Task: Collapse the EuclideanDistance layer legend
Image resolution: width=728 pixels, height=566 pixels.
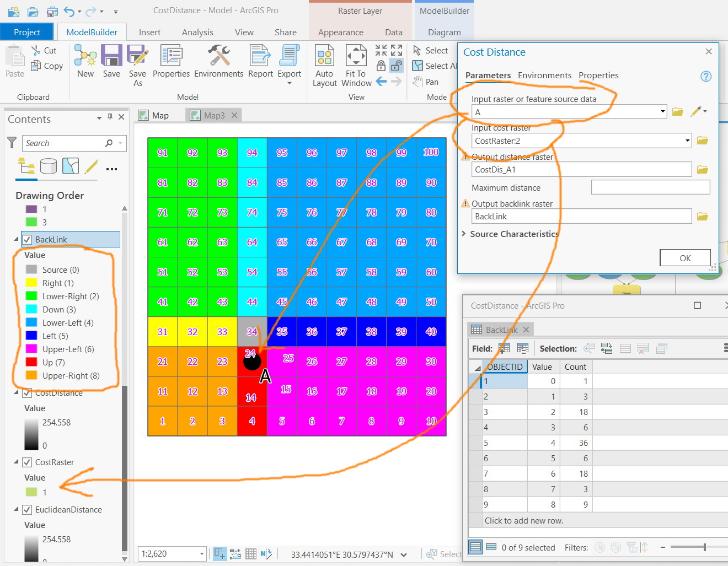Action: point(16,509)
